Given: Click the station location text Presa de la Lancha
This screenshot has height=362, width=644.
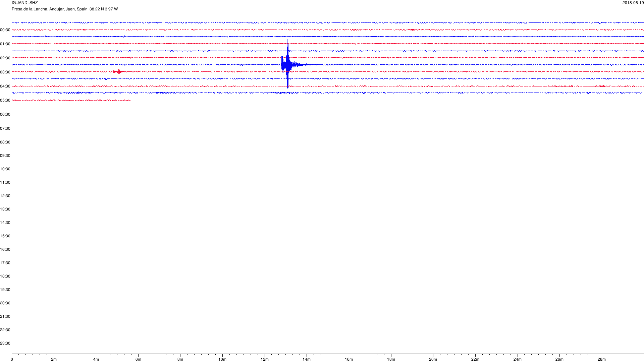Looking at the screenshot, I should [x=30, y=9].
